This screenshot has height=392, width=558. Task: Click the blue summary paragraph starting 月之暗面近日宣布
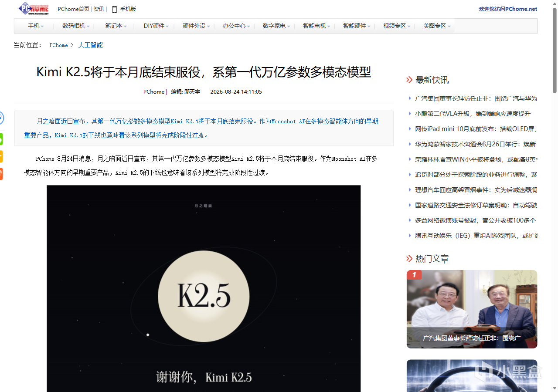204,128
